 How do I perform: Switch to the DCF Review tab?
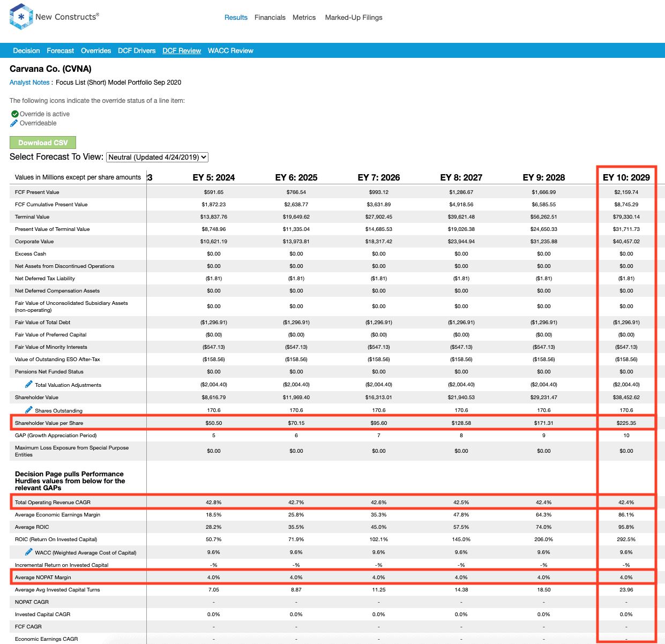pos(182,51)
